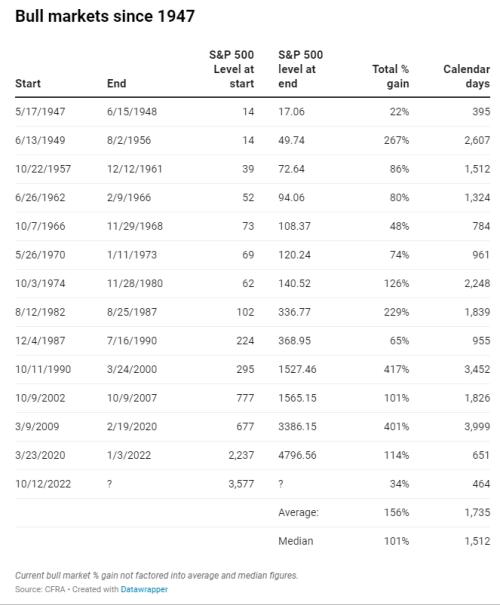500x605 pixels.
Task: Select the 417% gain value
Action: click(396, 369)
